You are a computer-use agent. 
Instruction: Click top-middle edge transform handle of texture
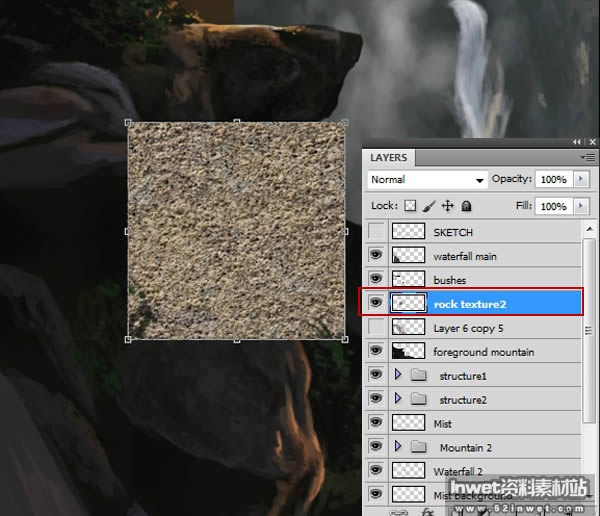click(237, 122)
